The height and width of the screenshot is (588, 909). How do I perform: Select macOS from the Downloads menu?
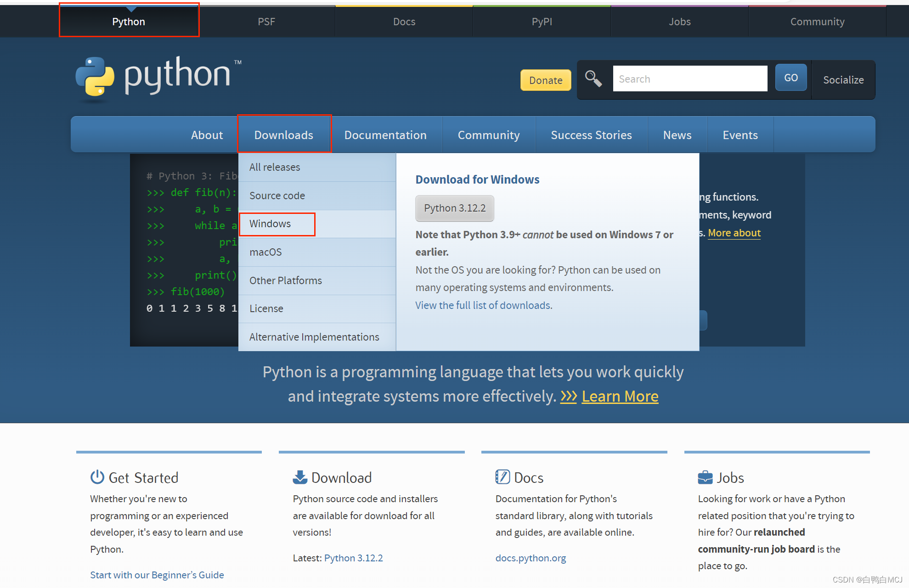click(265, 252)
